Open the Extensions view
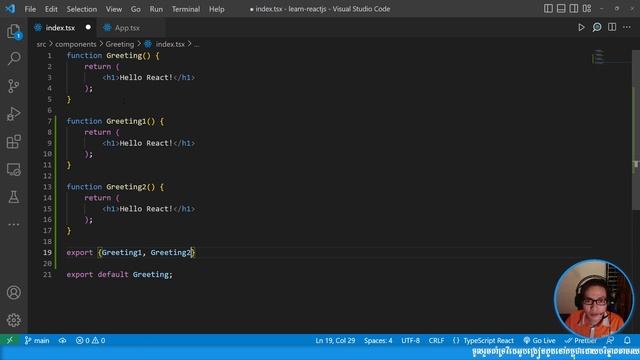This screenshot has height=360, width=640. coord(14,141)
